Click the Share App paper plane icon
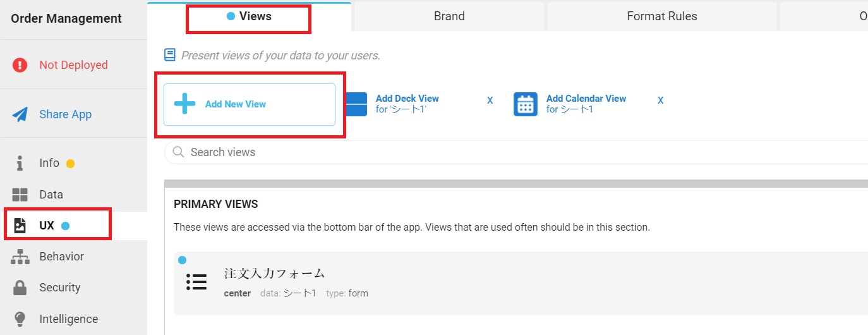The height and width of the screenshot is (335, 868). [20, 114]
